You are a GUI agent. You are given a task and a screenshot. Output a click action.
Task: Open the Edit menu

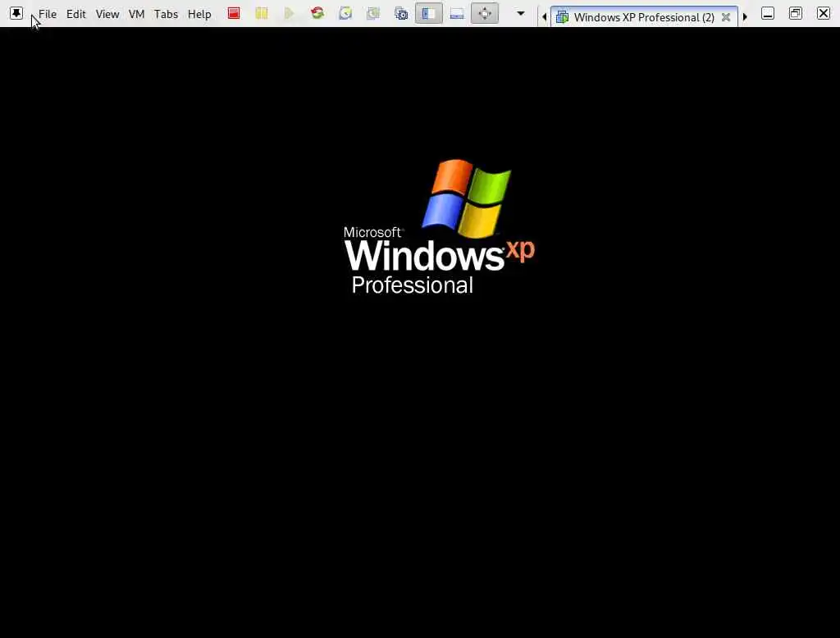pos(76,14)
